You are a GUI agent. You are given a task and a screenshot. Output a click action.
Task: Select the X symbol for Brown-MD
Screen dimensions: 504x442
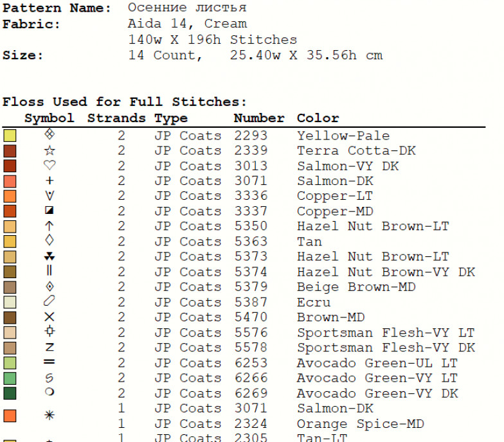point(49,317)
